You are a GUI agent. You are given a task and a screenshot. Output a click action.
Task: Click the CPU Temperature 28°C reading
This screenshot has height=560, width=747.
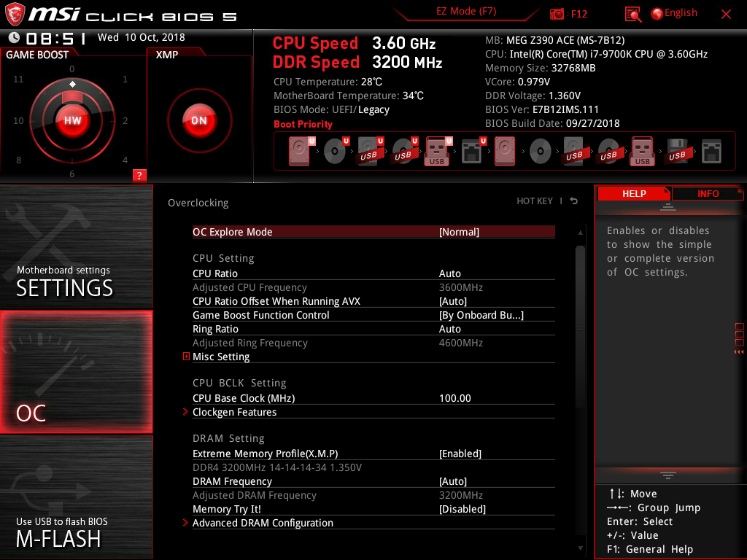[x=328, y=82]
